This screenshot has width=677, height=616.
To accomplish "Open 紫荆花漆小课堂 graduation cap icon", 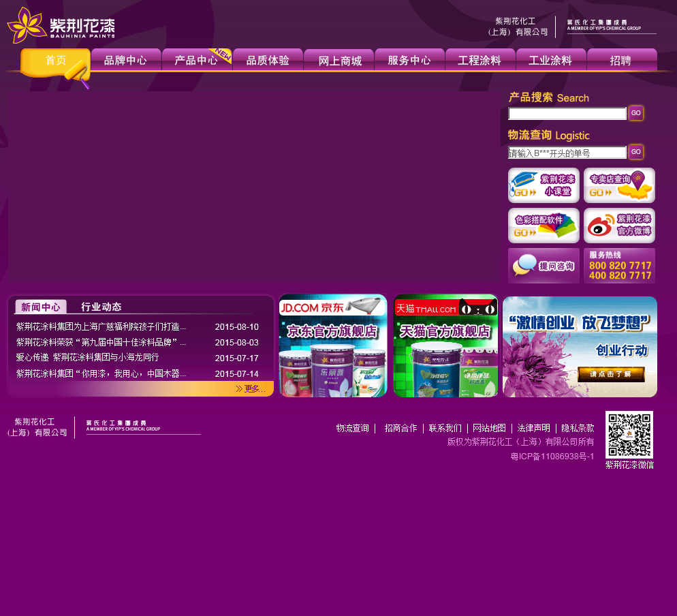I will [x=544, y=185].
